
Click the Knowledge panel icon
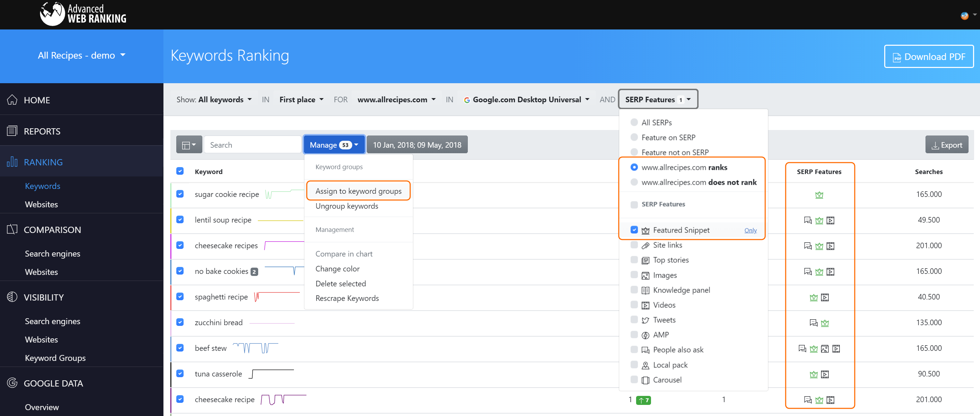coord(645,290)
